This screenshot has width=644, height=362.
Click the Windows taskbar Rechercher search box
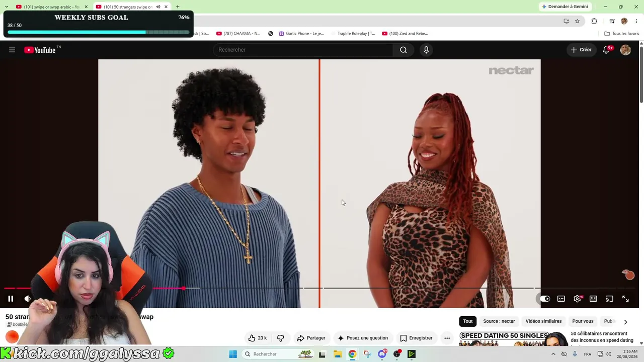point(278,354)
